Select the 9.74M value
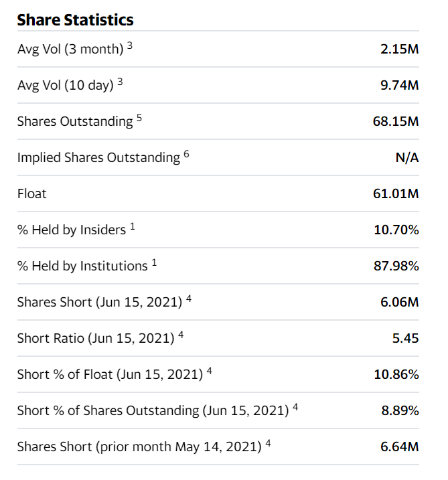This screenshot has height=480, width=448. pos(400,86)
